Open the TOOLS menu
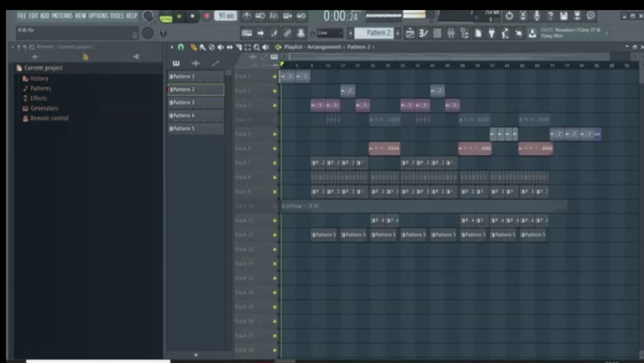The height and width of the screenshot is (363, 644). [x=117, y=16]
